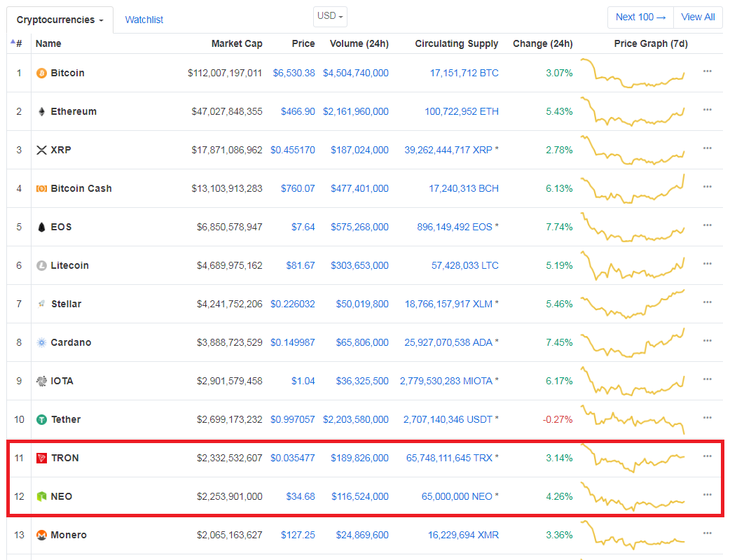Image resolution: width=737 pixels, height=560 pixels.
Task: Open Bitcoin 7-day price graph
Action: tap(633, 73)
